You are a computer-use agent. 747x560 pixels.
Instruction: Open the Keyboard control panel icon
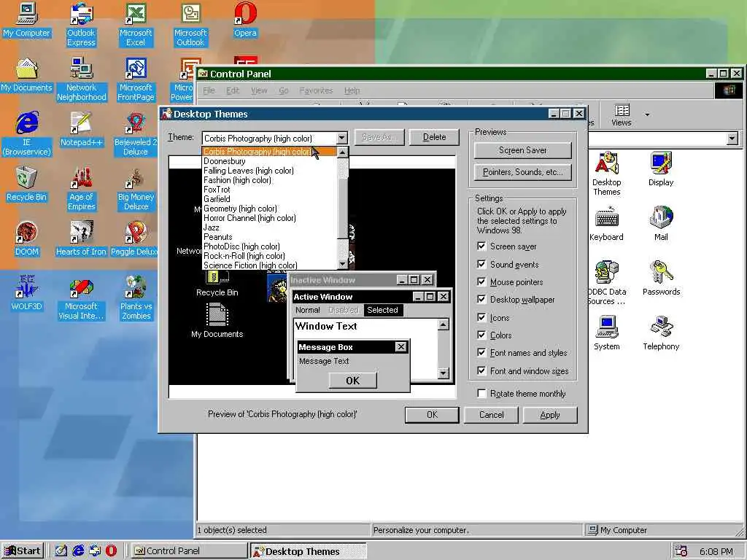(606, 224)
